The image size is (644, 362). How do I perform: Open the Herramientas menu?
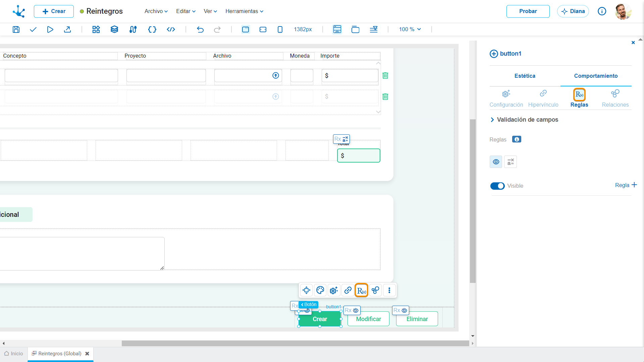point(245,11)
